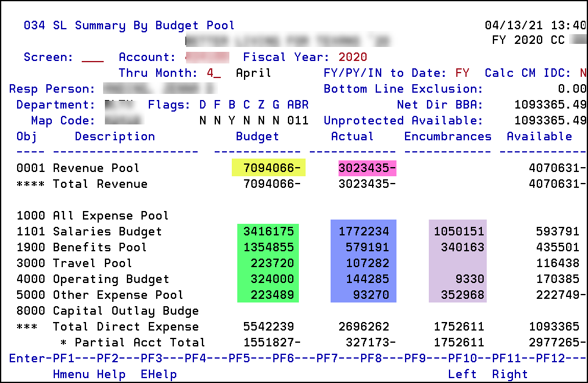Click the Calc CM IDC field value

click(x=584, y=73)
